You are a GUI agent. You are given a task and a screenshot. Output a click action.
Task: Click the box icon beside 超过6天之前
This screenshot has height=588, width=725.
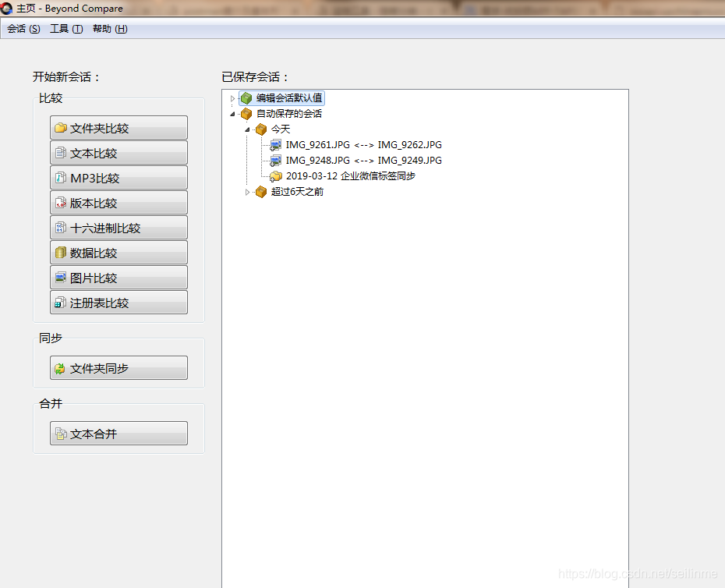click(x=261, y=192)
